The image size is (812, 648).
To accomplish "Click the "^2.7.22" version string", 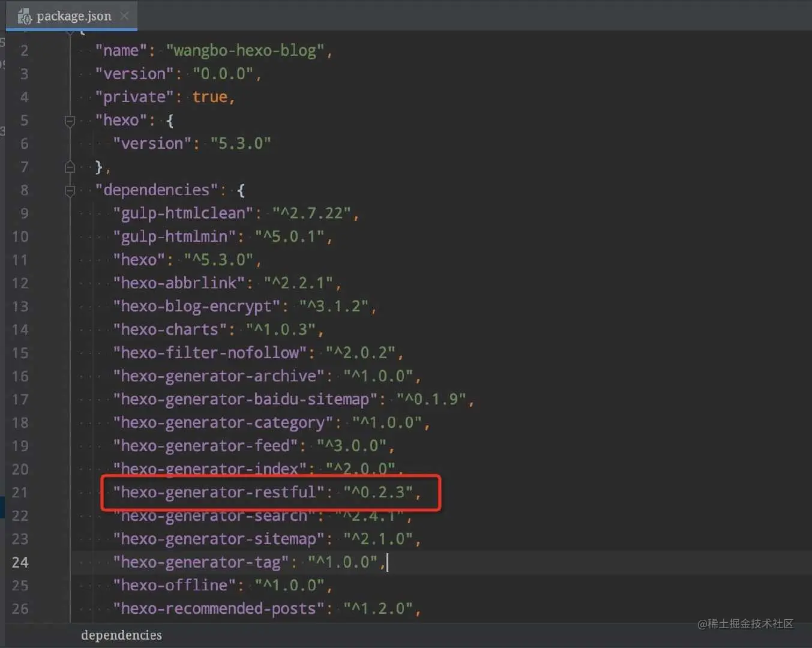I will tap(311, 213).
